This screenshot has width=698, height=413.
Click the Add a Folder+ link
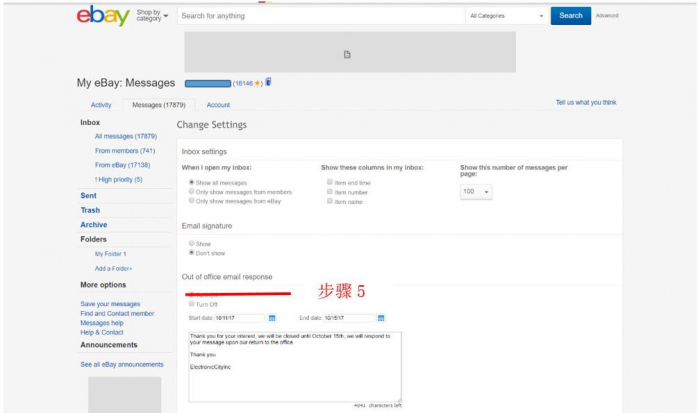pyautogui.click(x=114, y=268)
